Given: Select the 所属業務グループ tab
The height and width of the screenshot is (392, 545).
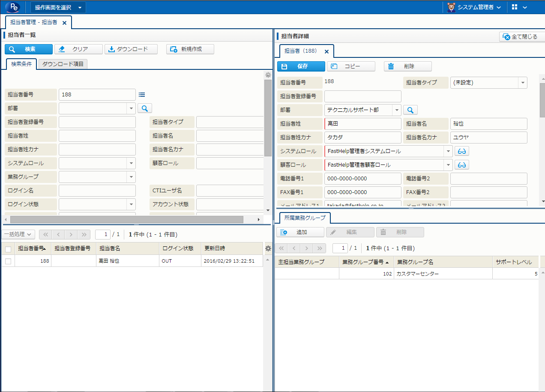Looking at the screenshot, I should [x=305, y=218].
